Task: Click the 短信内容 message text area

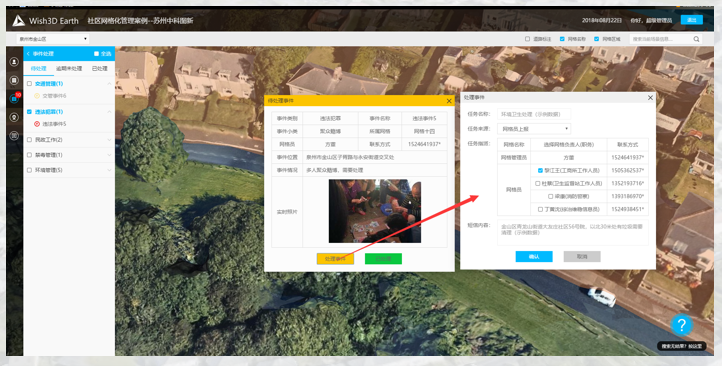Action: pyautogui.click(x=573, y=232)
